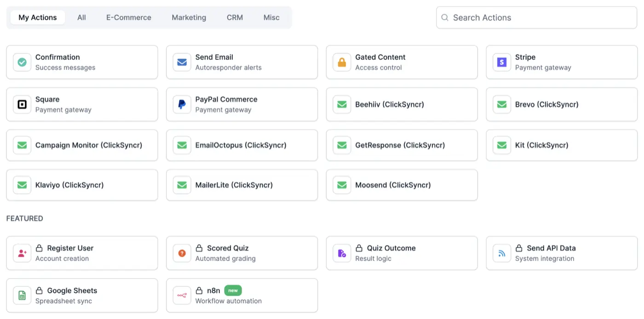Click the Google Sheets spreadsheet icon
This screenshot has width=644, height=319.
pos(22,296)
